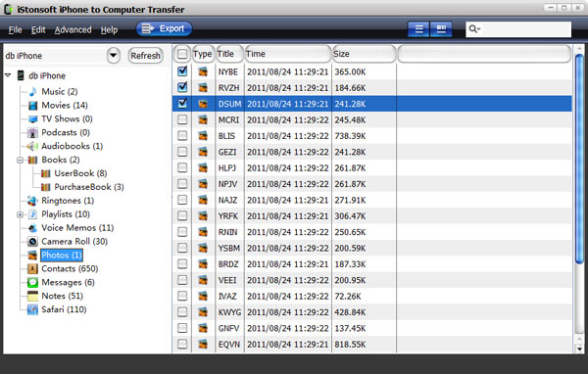588x374 pixels.
Task: Click into the search input field
Action: coord(525,29)
